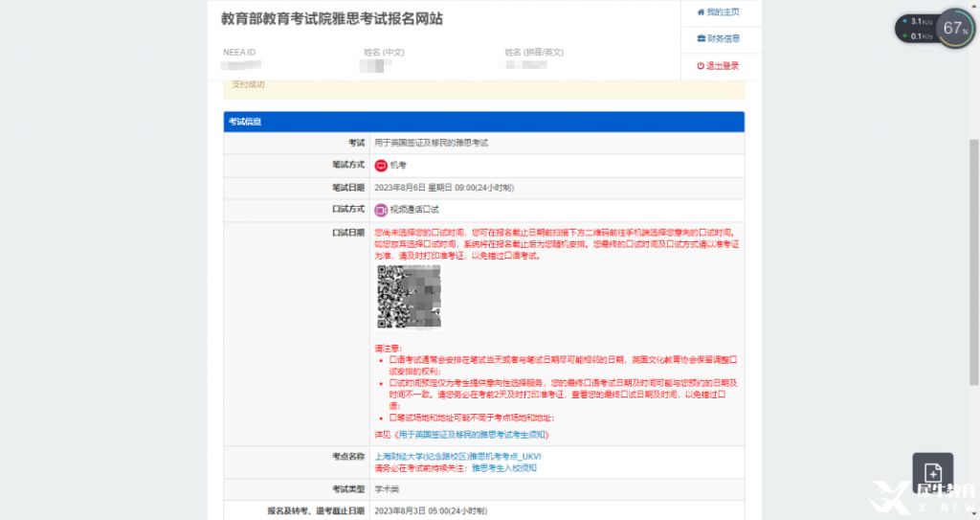Click the exam type value 学术类
The width and height of the screenshot is (980, 520).
(x=387, y=489)
